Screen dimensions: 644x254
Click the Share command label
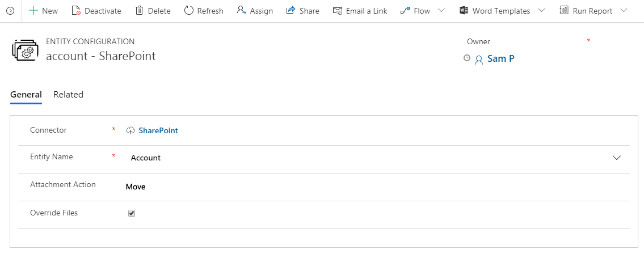pos(309,11)
